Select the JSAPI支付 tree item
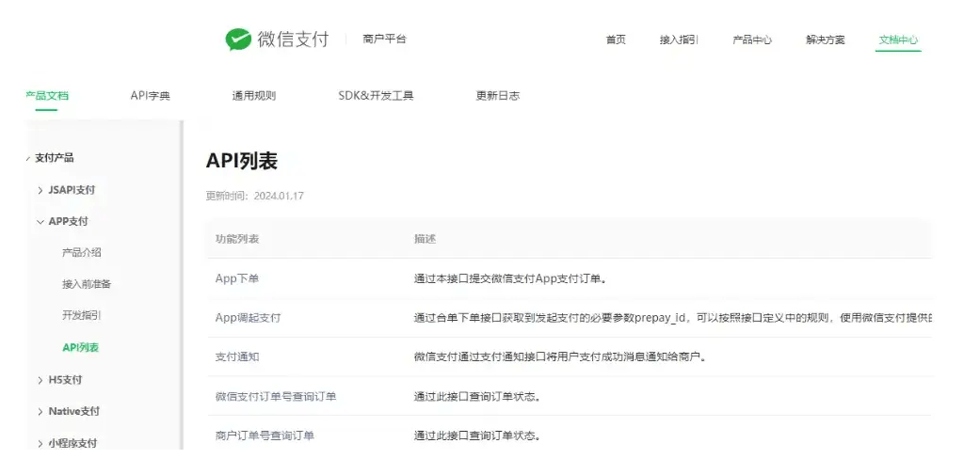 coord(72,190)
